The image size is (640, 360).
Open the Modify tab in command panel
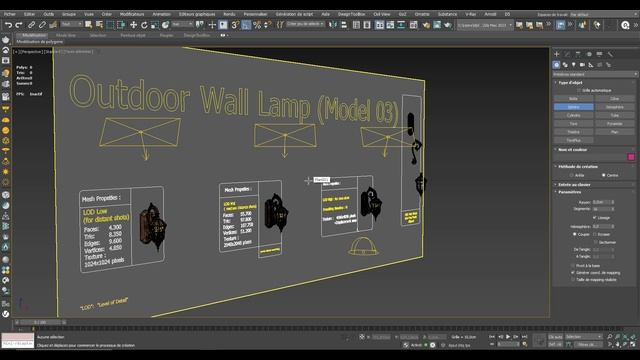[x=567, y=54]
